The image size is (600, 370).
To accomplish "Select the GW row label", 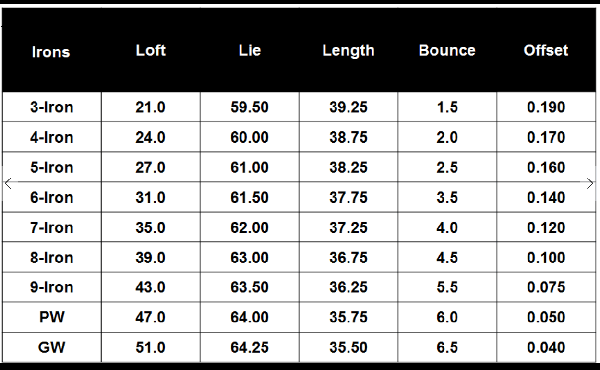I will click(52, 347).
